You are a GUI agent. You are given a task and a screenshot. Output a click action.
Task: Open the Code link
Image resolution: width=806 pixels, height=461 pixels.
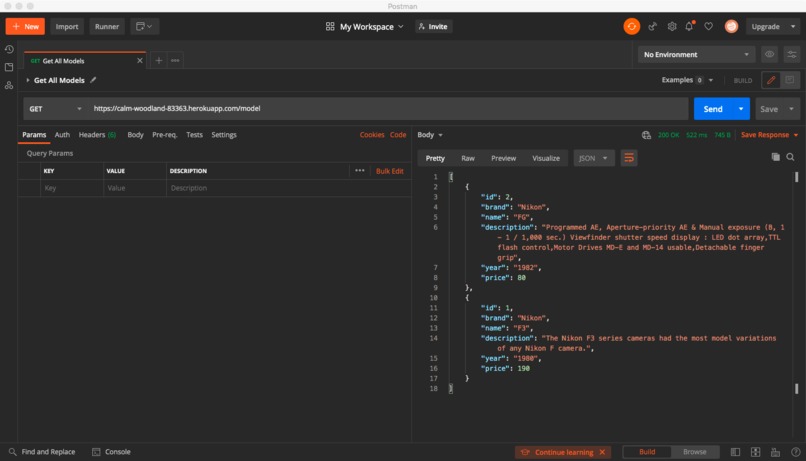(398, 135)
